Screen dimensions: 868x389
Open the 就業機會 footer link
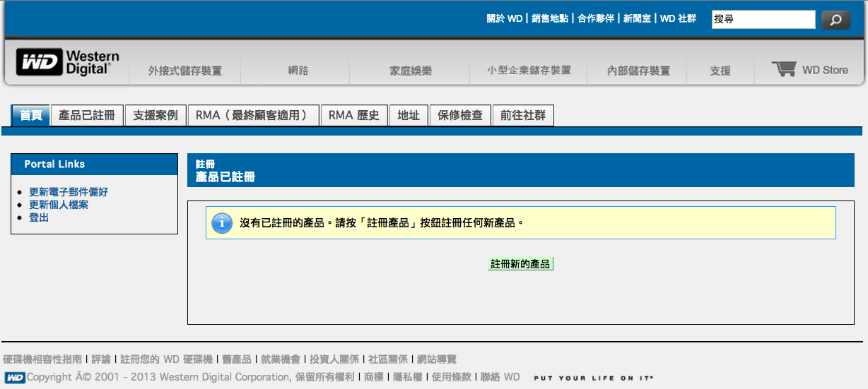point(281,359)
